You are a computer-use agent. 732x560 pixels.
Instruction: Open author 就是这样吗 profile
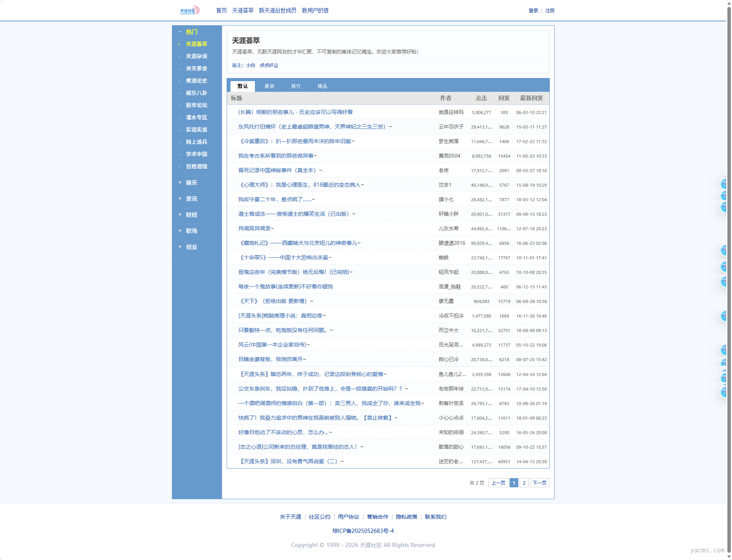pyautogui.click(x=451, y=112)
